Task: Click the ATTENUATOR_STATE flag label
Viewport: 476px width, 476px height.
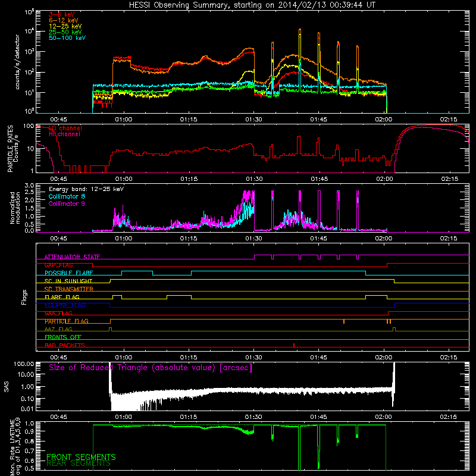Action: click(72, 257)
